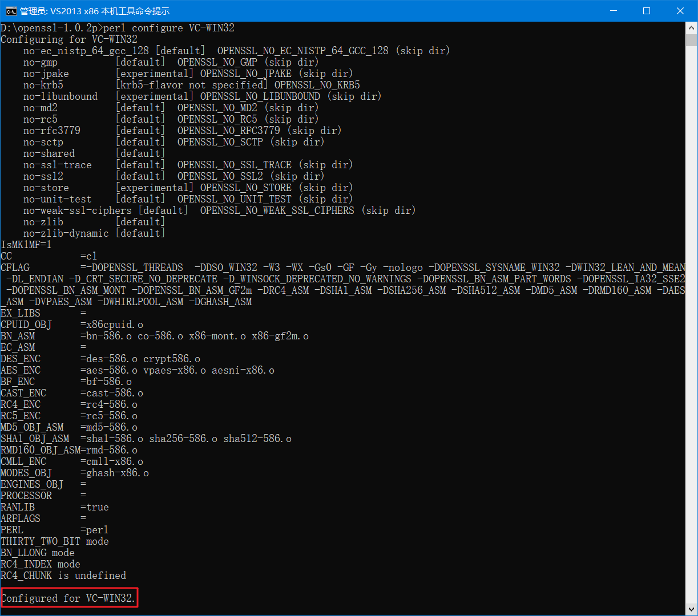Click 'RC4_CHUNK is undefined' line

coord(63,576)
